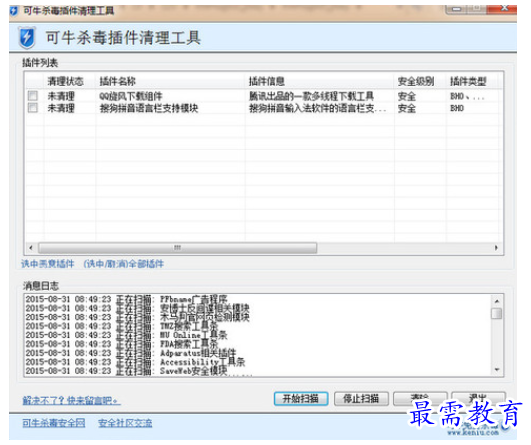Click the 停止扫描 button
Screen dimensions: 531x445
[x=361, y=399]
